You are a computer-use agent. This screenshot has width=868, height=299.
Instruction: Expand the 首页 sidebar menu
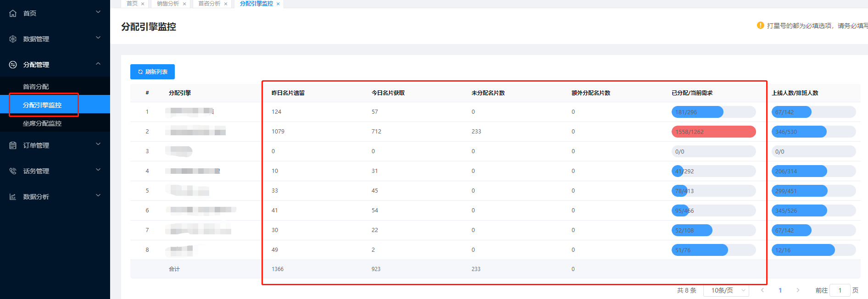pyautogui.click(x=98, y=12)
